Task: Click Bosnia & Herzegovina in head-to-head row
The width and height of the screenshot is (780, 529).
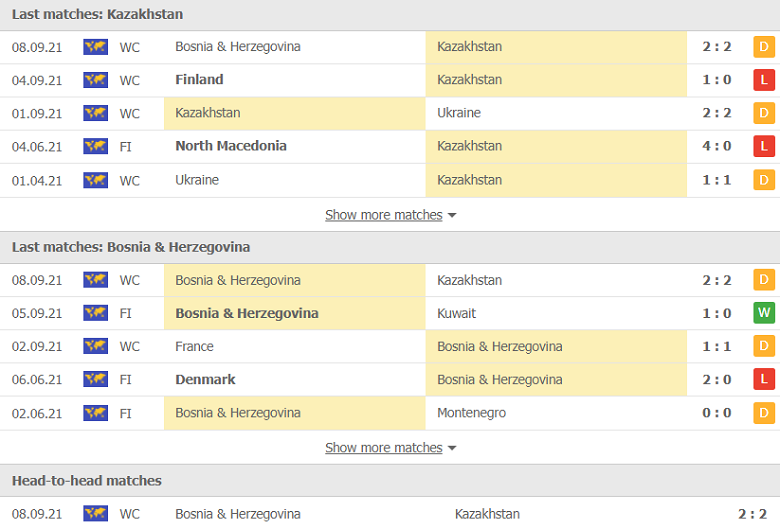Action: click(x=238, y=514)
